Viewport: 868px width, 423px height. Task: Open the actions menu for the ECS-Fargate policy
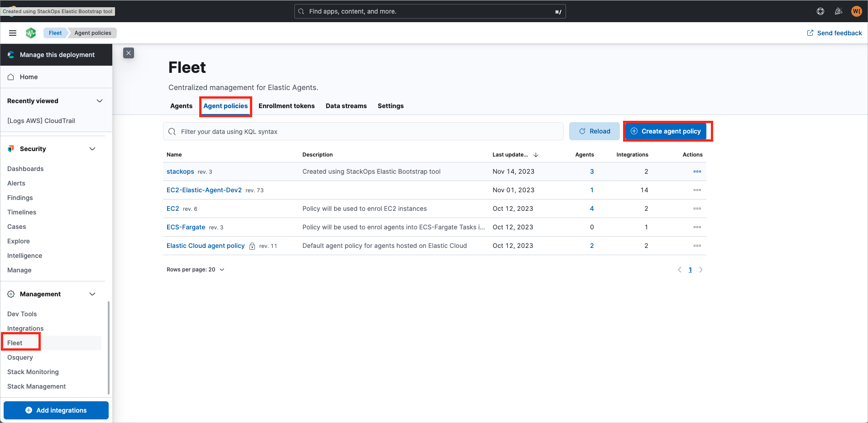coord(697,227)
